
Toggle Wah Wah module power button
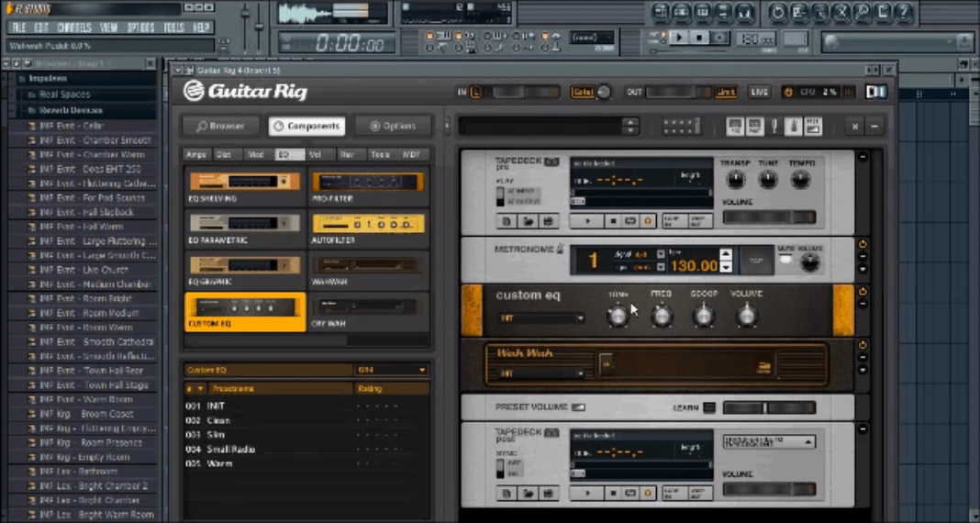pyautogui.click(x=863, y=345)
